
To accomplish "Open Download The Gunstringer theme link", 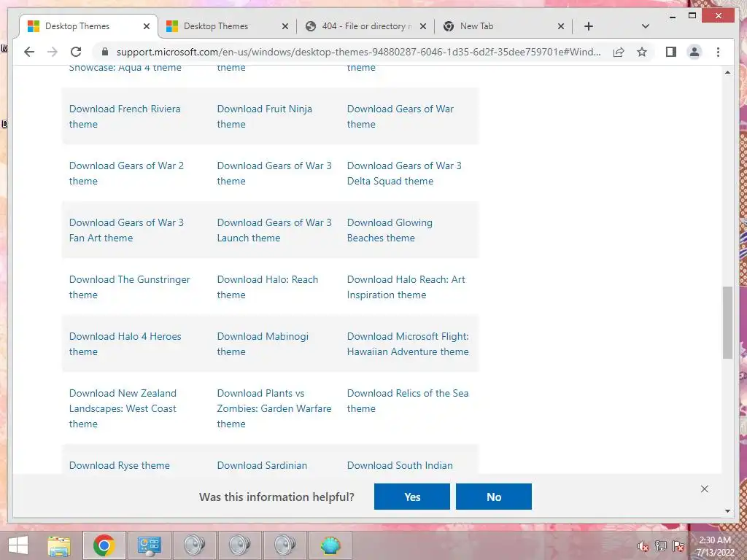I will click(x=130, y=287).
